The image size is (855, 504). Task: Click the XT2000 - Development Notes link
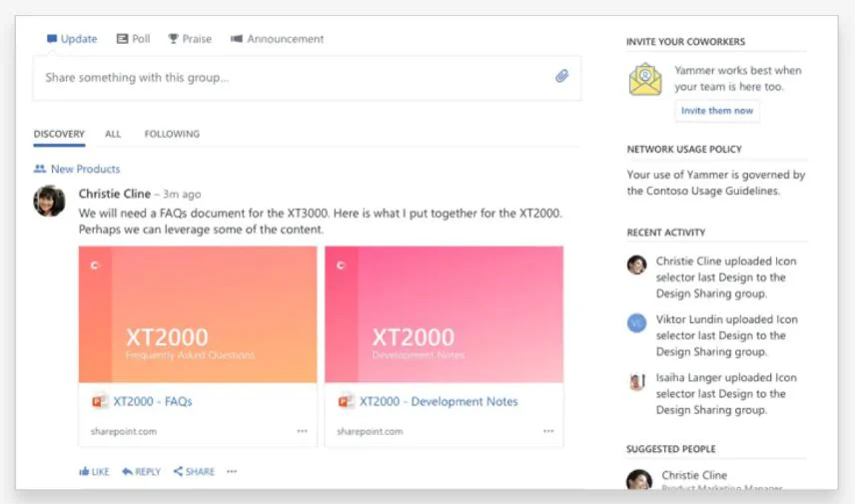[x=438, y=401]
